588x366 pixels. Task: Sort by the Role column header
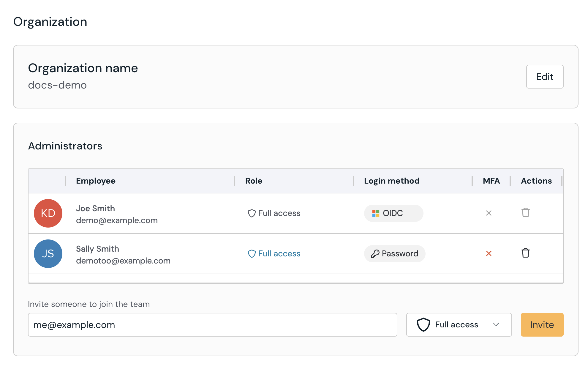[x=254, y=181]
